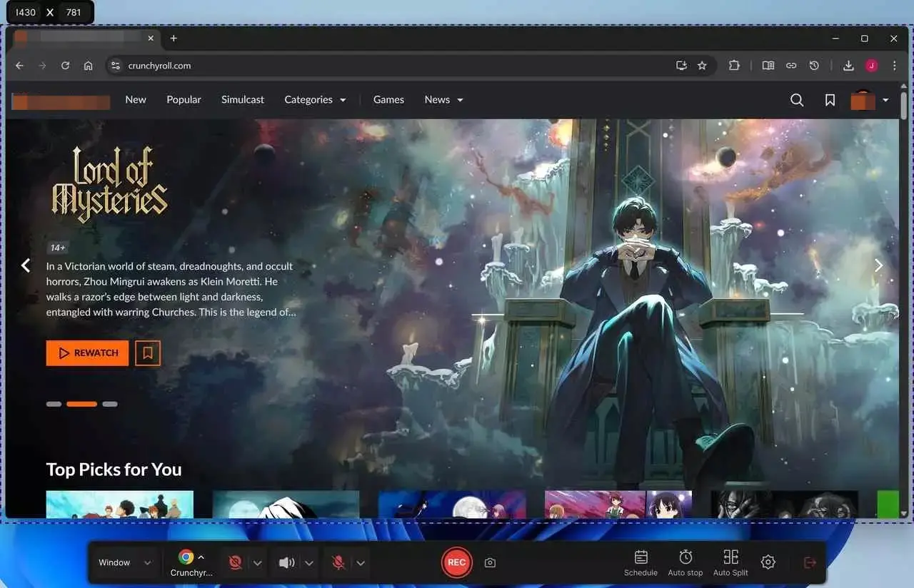The width and height of the screenshot is (914, 588).
Task: Click the link icon in browser toolbar
Action: [791, 66]
